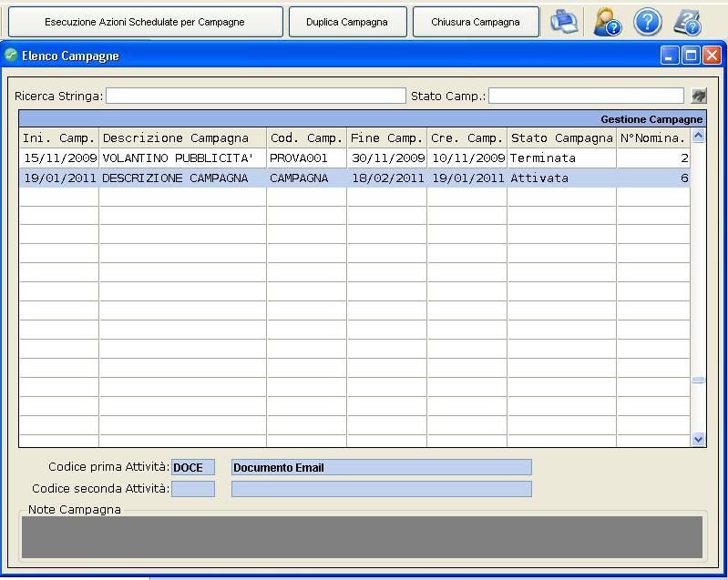Click the Chiusura Campagna button

[476, 22]
